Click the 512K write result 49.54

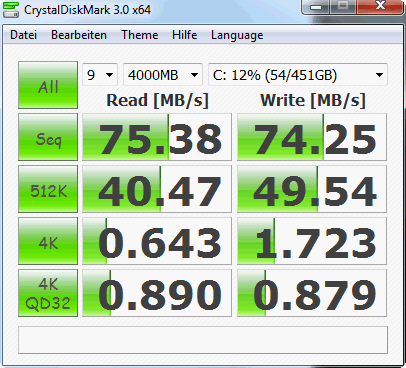click(312, 189)
